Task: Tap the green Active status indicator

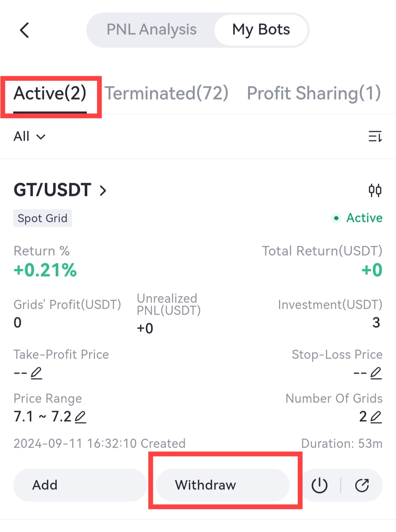Action: (x=357, y=218)
